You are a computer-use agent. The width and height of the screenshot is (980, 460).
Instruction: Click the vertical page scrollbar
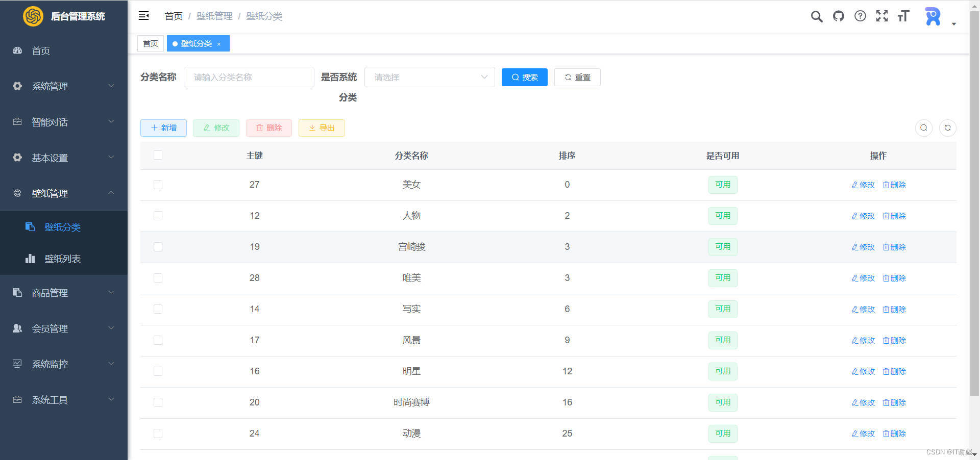[974, 204]
